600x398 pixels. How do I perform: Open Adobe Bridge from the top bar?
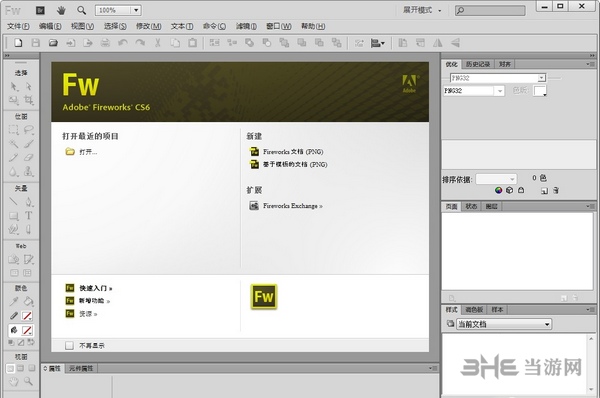pos(40,10)
